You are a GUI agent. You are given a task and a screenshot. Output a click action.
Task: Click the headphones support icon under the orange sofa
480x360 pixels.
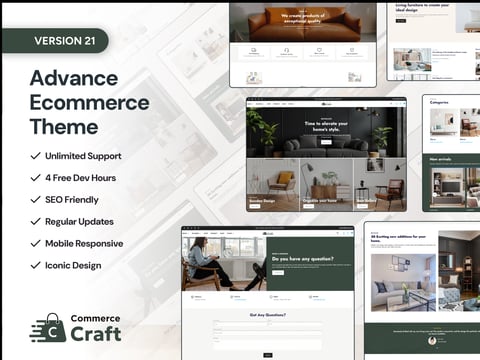click(286, 50)
